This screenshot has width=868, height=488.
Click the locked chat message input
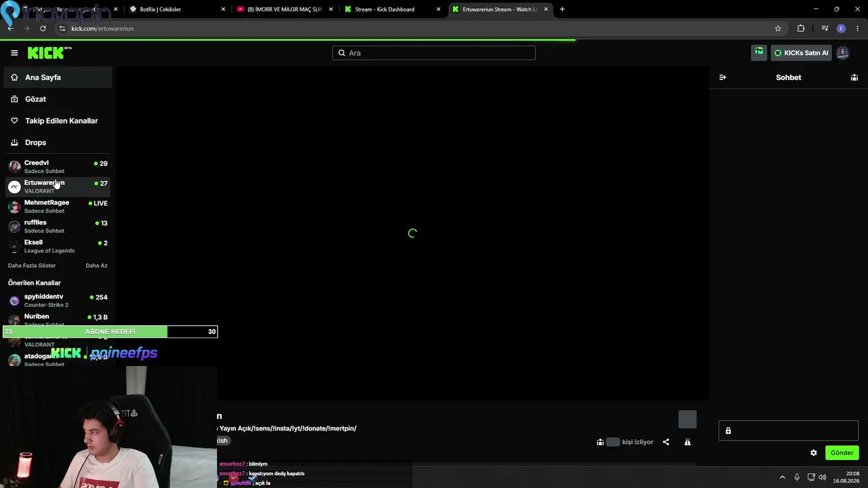[789, 430]
